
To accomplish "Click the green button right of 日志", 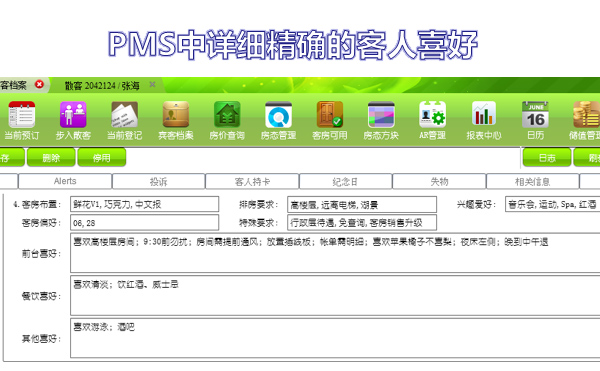I will 587,158.
